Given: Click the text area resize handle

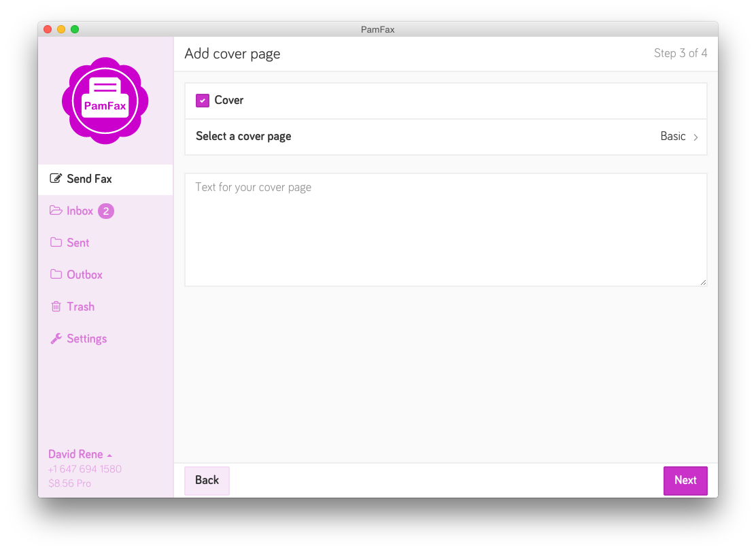Looking at the screenshot, I should [703, 283].
